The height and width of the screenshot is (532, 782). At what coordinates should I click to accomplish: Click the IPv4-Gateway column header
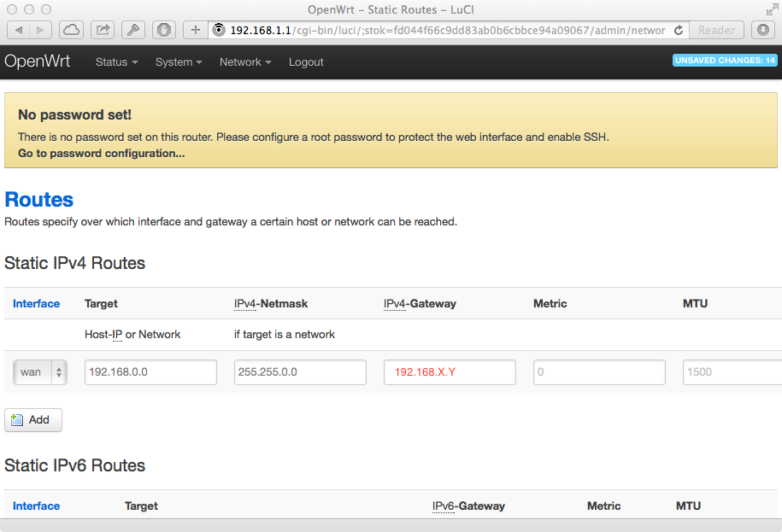click(420, 303)
